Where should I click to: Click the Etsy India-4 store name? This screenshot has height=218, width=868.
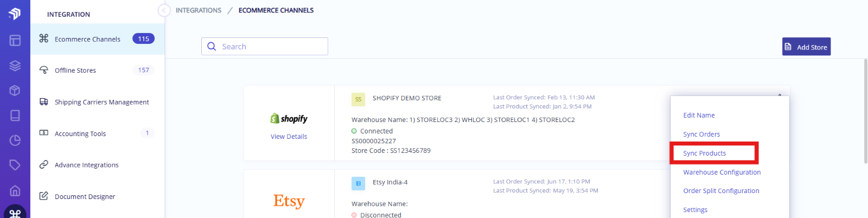390,182
